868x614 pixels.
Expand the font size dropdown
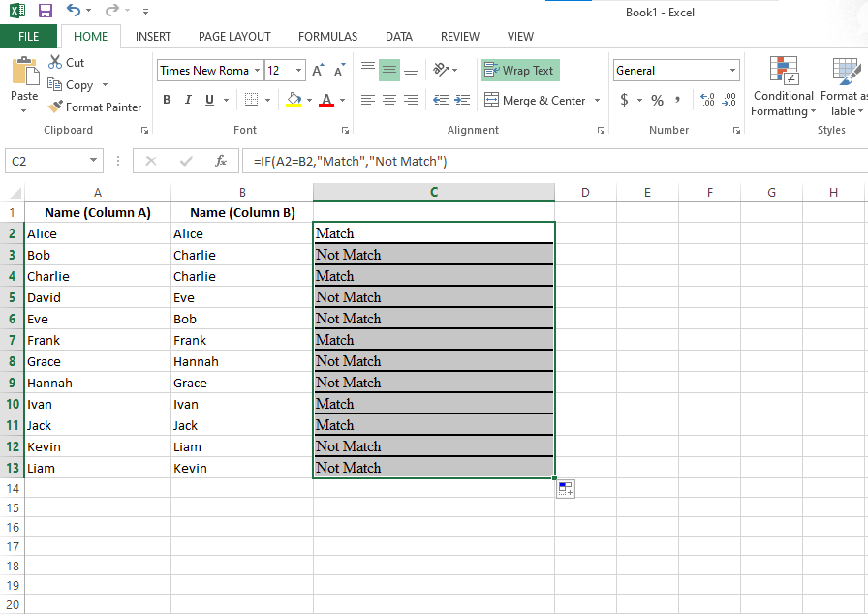(297, 71)
